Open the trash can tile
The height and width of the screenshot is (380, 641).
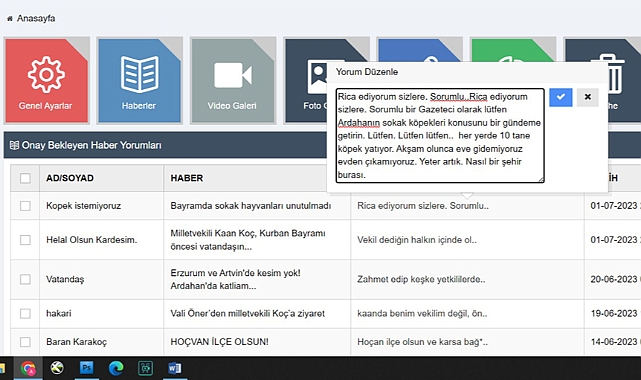coord(624,80)
